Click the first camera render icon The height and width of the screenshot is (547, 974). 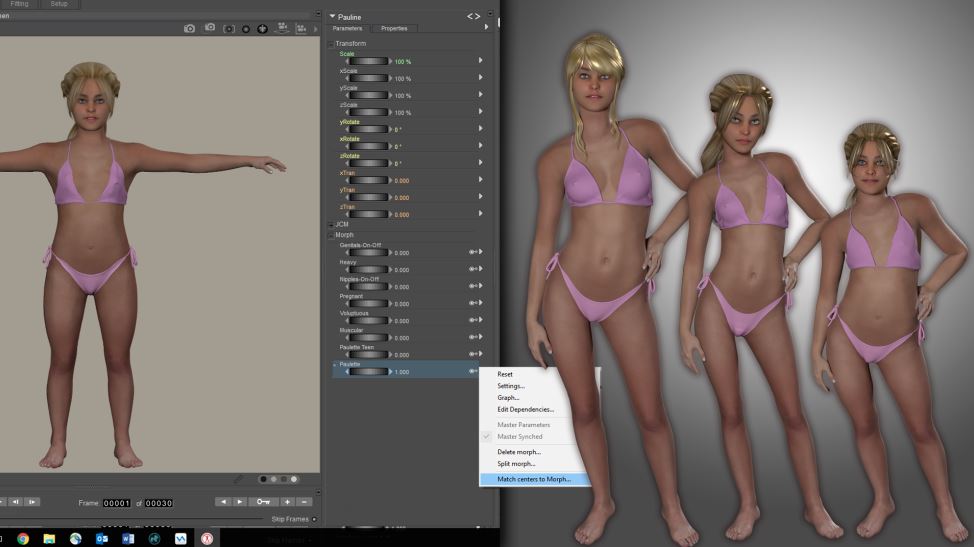click(189, 29)
